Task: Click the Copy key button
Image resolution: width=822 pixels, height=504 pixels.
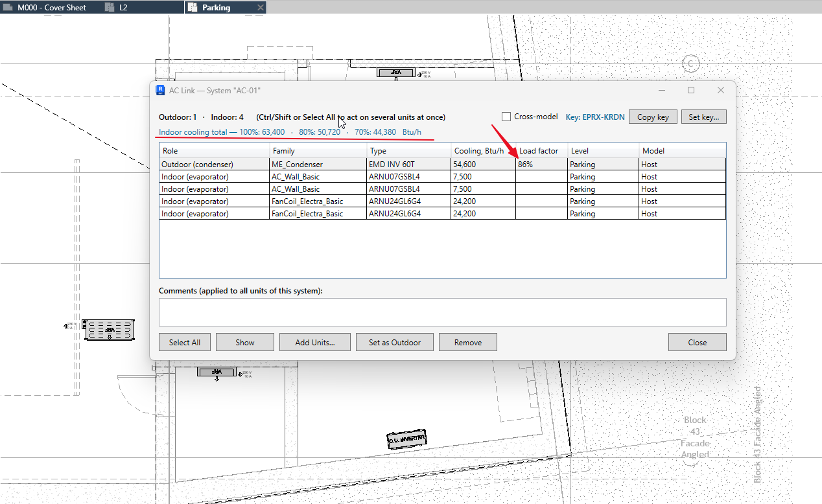Action: (x=653, y=117)
